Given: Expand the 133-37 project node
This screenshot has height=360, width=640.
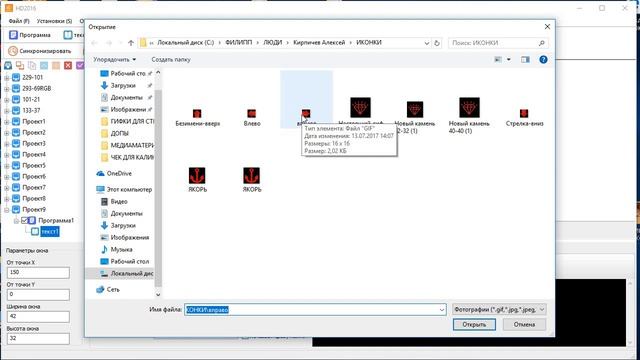Looking at the screenshot, I should 7,111.
